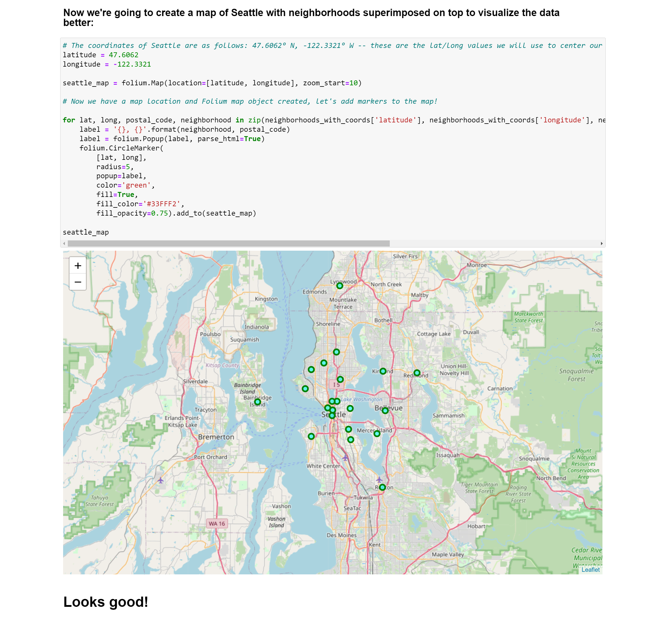Image resolution: width=672 pixels, height=622 pixels.
Task: Click the horizontal scrollbar of the code cell
Action: tap(228, 243)
